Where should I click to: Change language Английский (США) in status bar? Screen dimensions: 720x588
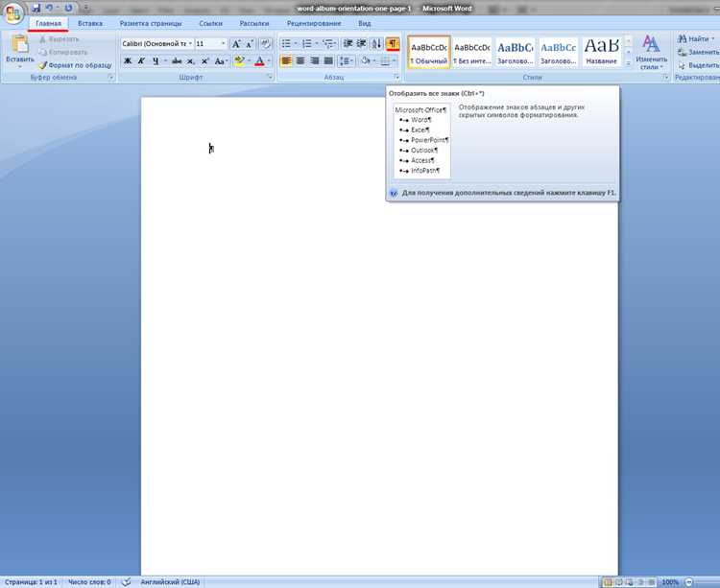(x=170, y=582)
